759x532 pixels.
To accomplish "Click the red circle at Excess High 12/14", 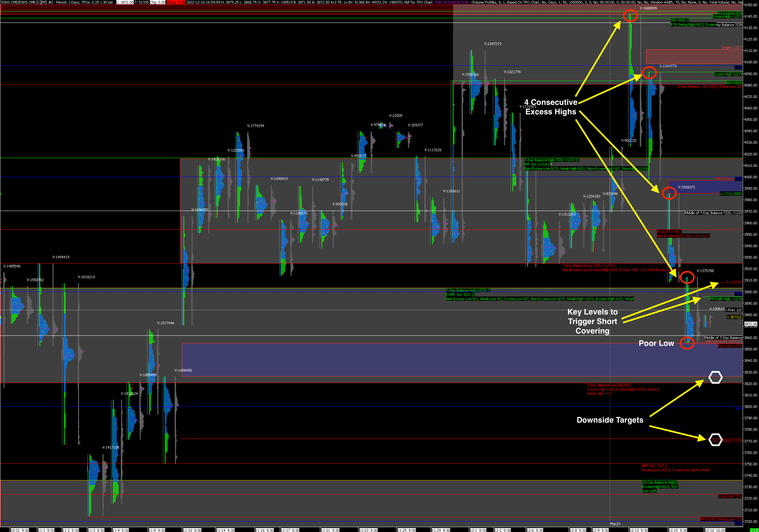I will pyautogui.click(x=649, y=73).
